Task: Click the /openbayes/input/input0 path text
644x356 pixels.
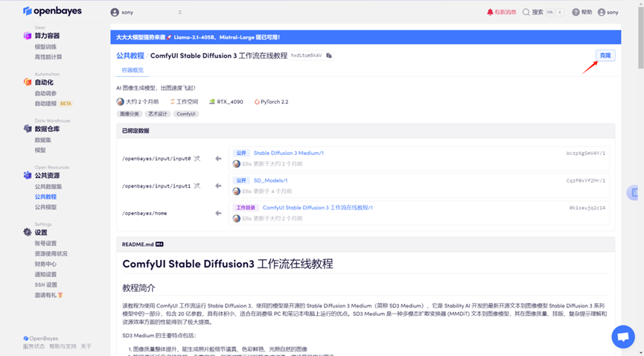Action: point(156,159)
